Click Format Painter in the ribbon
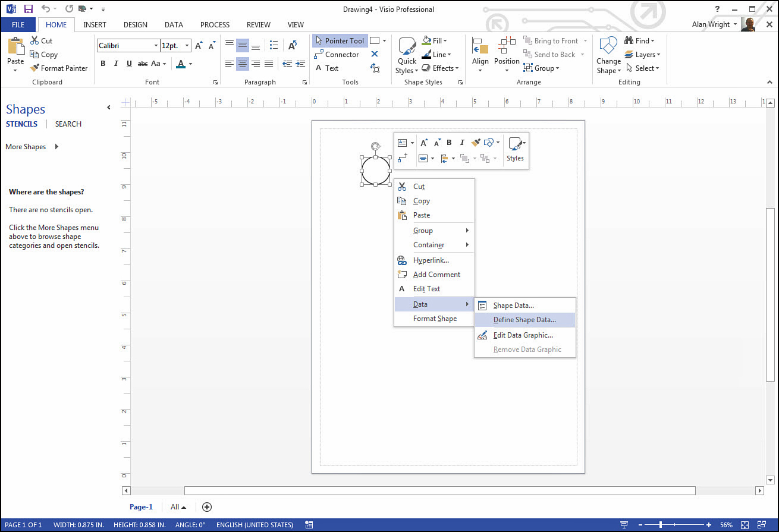Screen dimensions: 779x532 point(59,68)
